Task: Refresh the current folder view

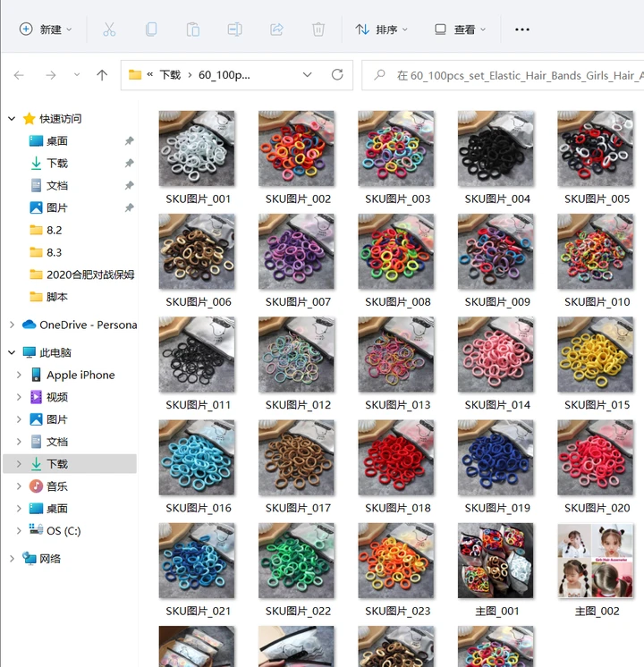Action: [x=337, y=75]
